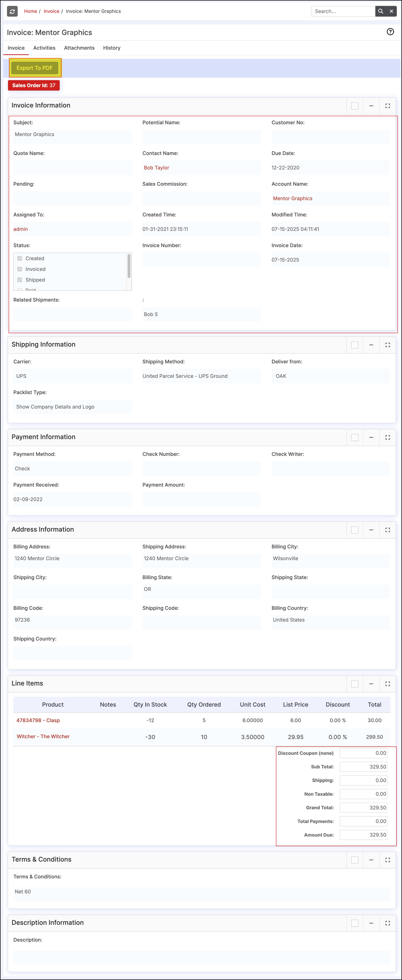The height and width of the screenshot is (980, 402).
Task: Toggle the Shipped status checkbox
Action: [x=20, y=280]
